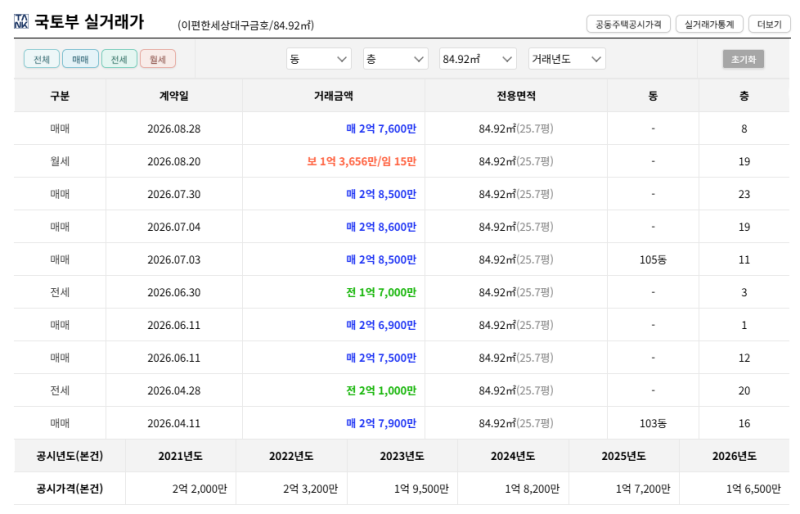
Task: Click the TANK logo icon beside 국토부 실거래가
Action: pos(21,21)
